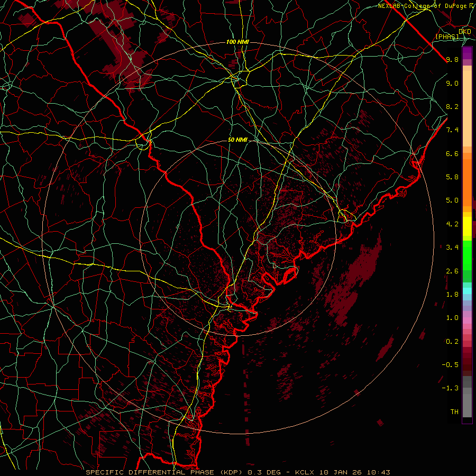476x476 pixels.
Task: Click the purple top segment of the color bar
Action: click(x=467, y=53)
